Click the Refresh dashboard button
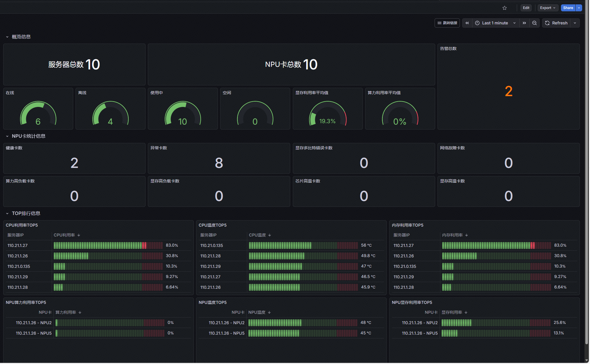Screen dimensions: 590x364 click(x=556, y=23)
